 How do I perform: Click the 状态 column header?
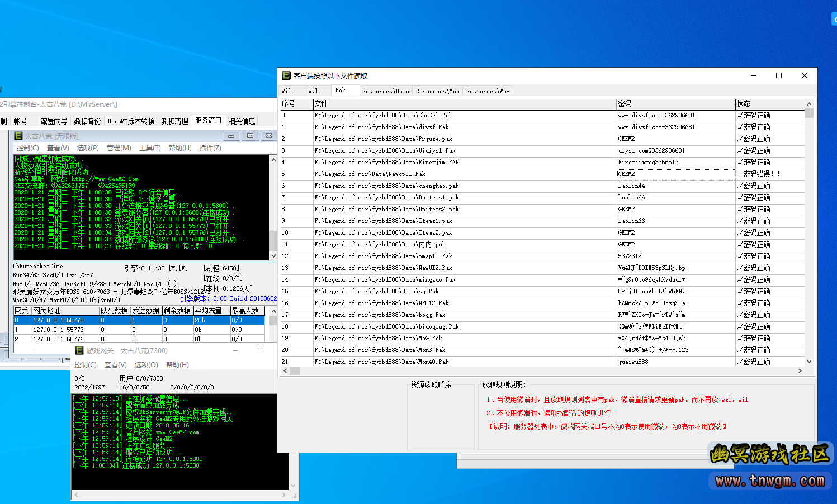(x=770, y=104)
